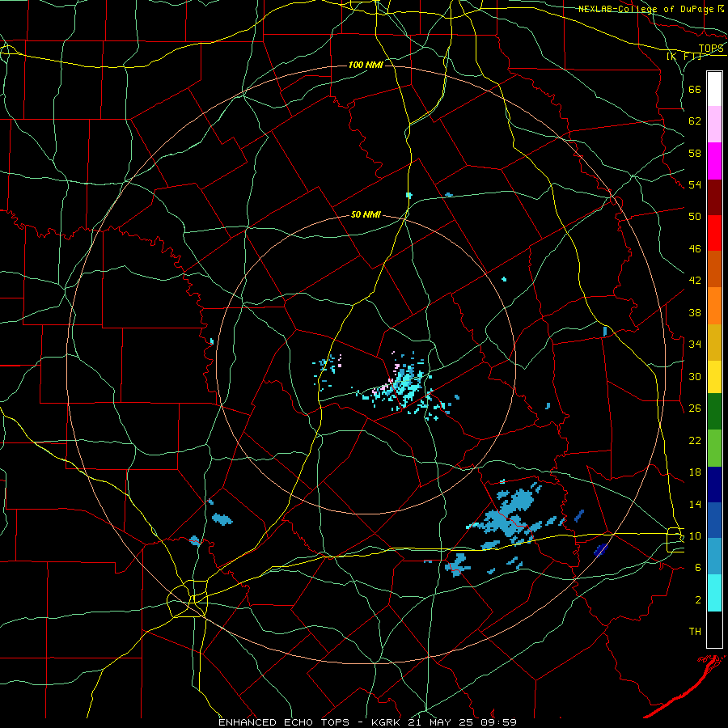Click the dark navy echo near the southeast ring edge
Screen dimensions: 728x728
(x=600, y=550)
